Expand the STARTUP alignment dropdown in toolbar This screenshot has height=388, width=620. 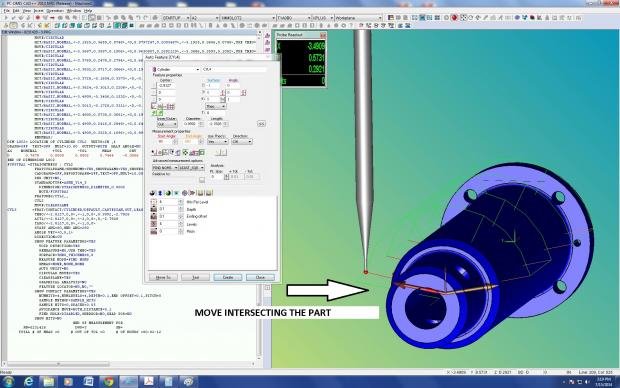pos(175,18)
